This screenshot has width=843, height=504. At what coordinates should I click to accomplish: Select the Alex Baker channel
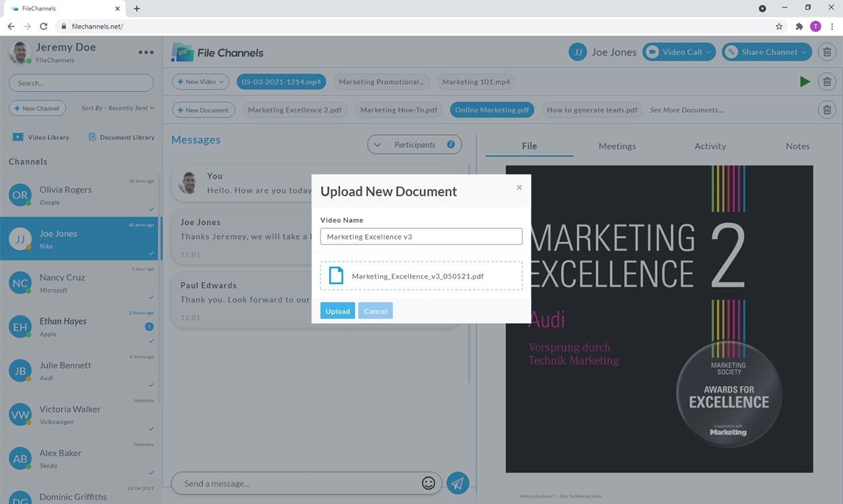click(80, 458)
